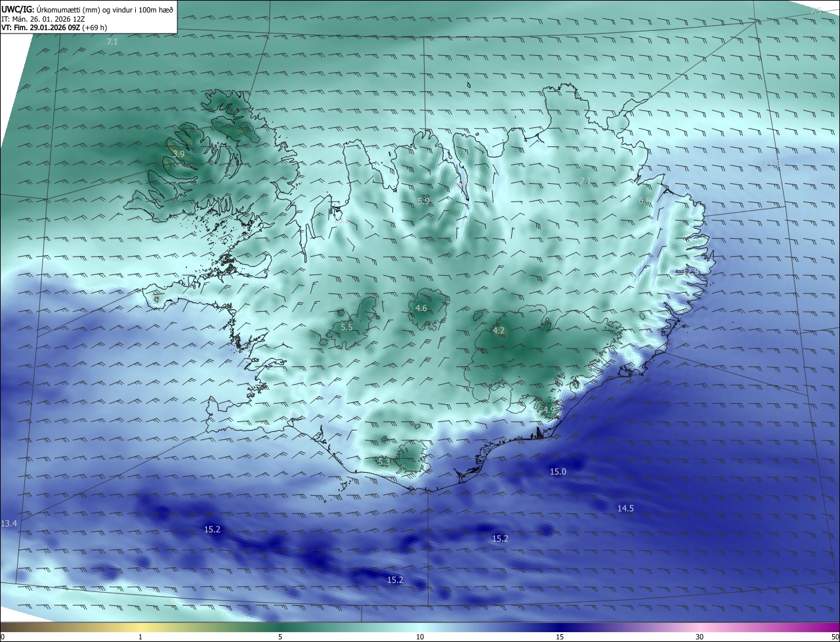
Task: Click the 14.5 value over the southeastern sea
Action: coord(625,509)
